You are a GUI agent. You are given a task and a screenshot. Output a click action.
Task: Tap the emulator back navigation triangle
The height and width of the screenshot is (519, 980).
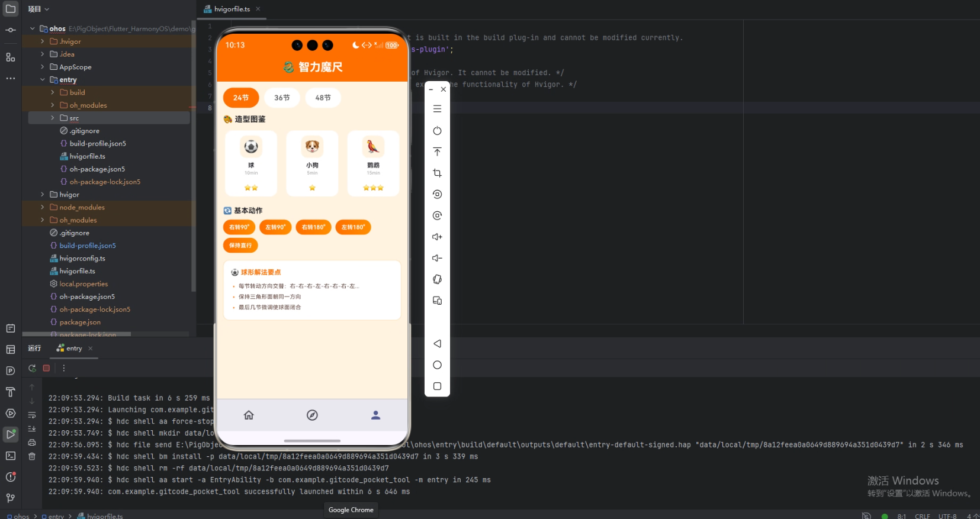click(x=437, y=344)
